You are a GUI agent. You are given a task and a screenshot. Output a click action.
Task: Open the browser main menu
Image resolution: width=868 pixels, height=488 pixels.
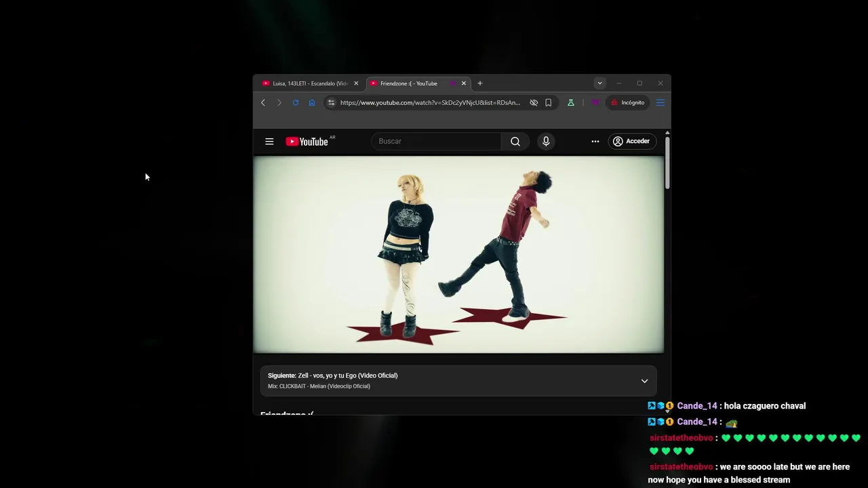click(x=660, y=102)
